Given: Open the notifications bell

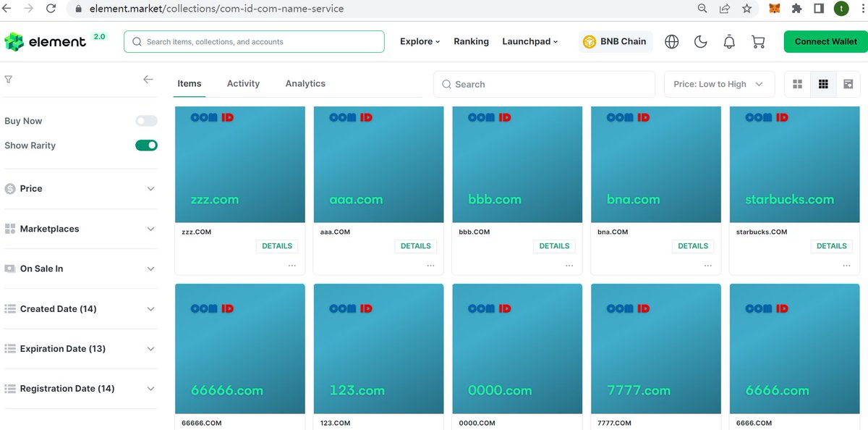Looking at the screenshot, I should pyautogui.click(x=729, y=42).
